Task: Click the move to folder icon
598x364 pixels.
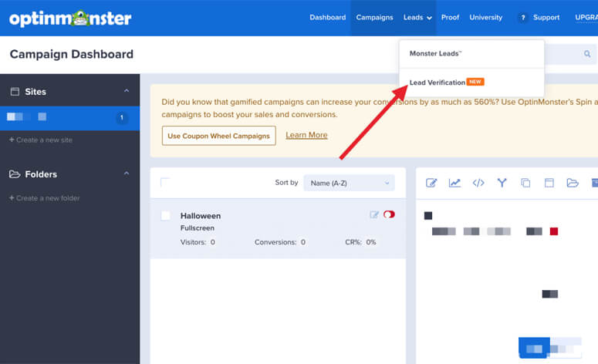Action: click(573, 183)
